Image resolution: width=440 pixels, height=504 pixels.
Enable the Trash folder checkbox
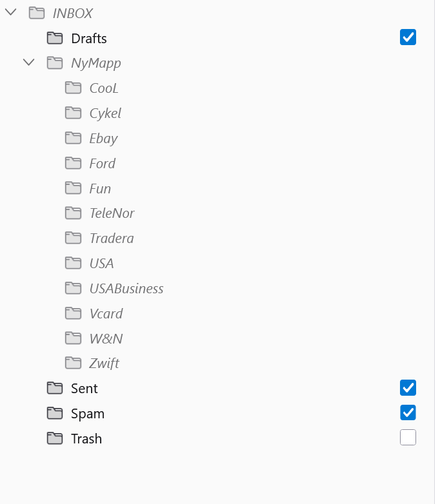(408, 438)
